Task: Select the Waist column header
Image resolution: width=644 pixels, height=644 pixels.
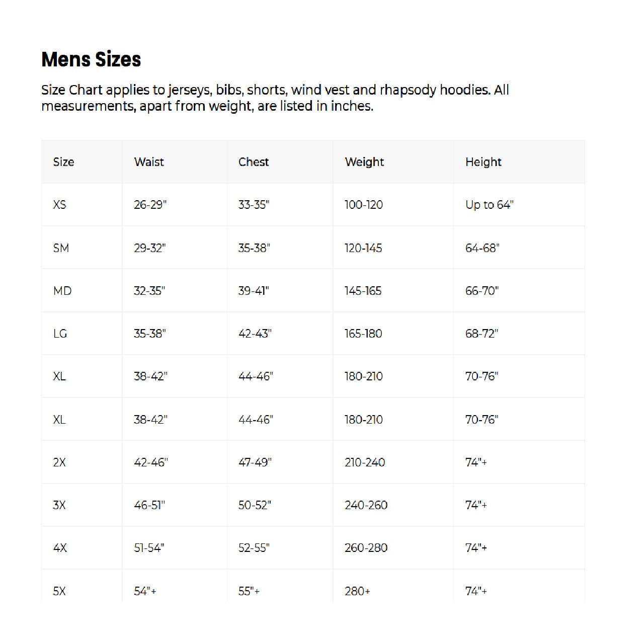Action: pyautogui.click(x=149, y=162)
